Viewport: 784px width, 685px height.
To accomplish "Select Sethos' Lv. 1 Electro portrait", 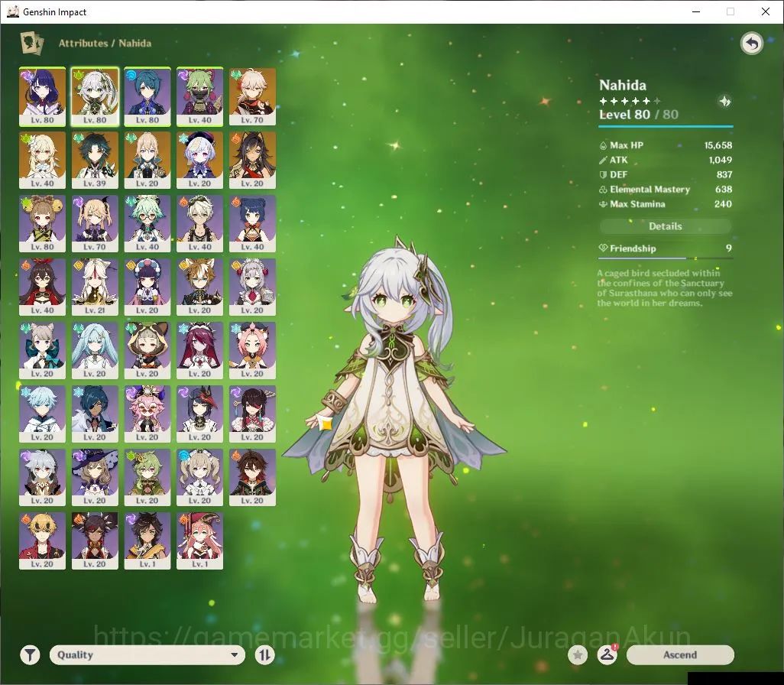I will pos(147,541).
